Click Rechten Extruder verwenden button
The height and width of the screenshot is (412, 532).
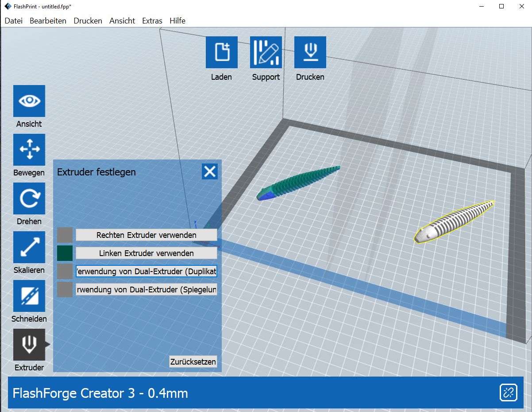[x=146, y=235]
